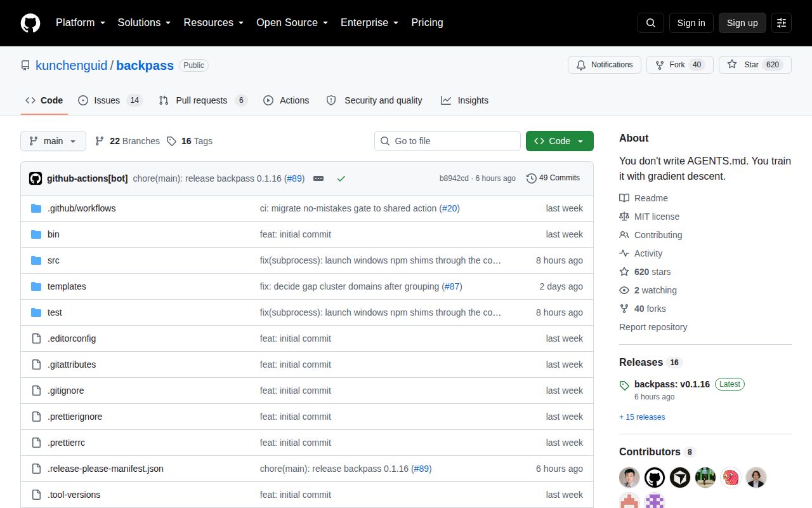
Task: Open the .gitattributes file
Action: (72, 364)
